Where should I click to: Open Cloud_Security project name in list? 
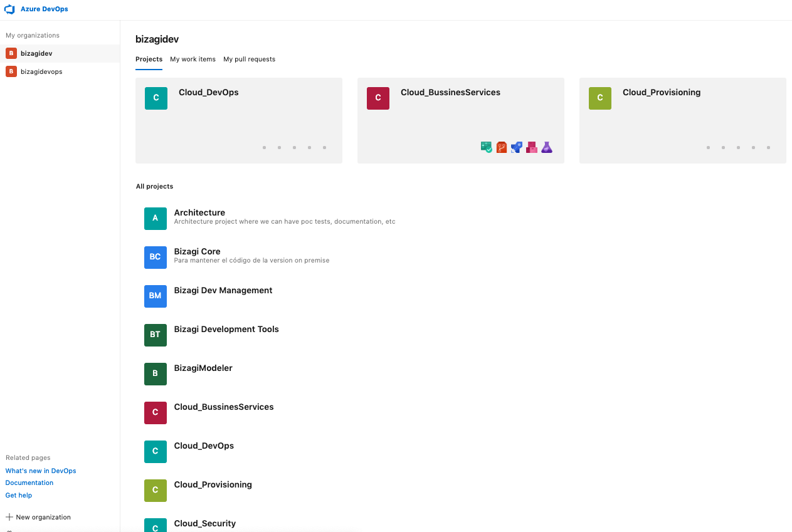[x=205, y=523]
